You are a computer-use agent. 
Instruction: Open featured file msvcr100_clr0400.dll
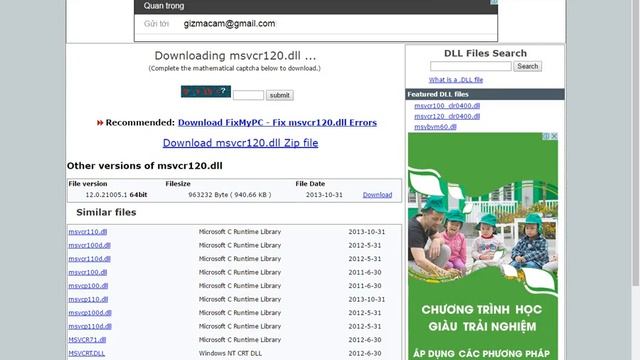click(x=447, y=106)
